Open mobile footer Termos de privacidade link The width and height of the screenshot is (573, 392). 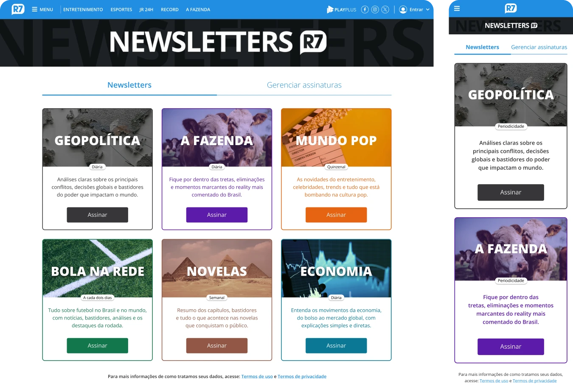[534, 381]
